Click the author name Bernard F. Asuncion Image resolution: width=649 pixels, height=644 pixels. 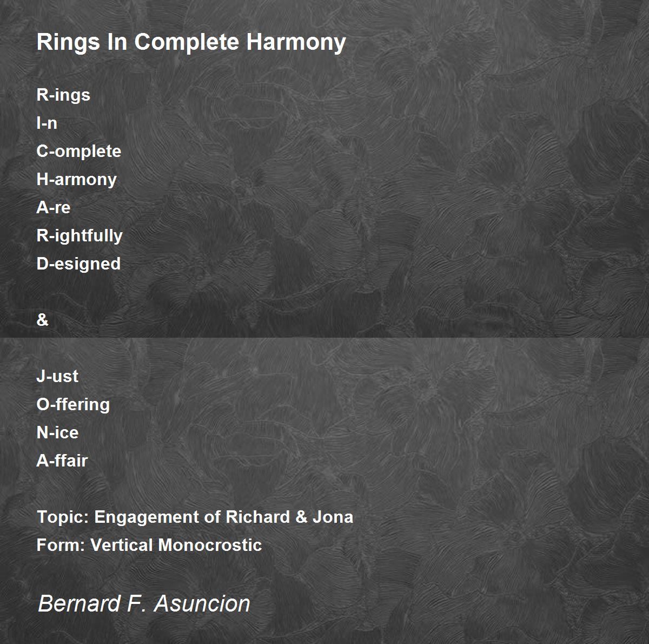144,603
